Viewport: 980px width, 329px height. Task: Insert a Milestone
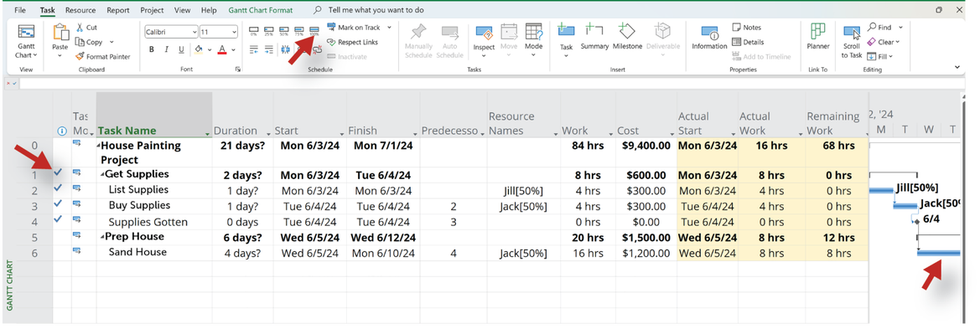628,38
